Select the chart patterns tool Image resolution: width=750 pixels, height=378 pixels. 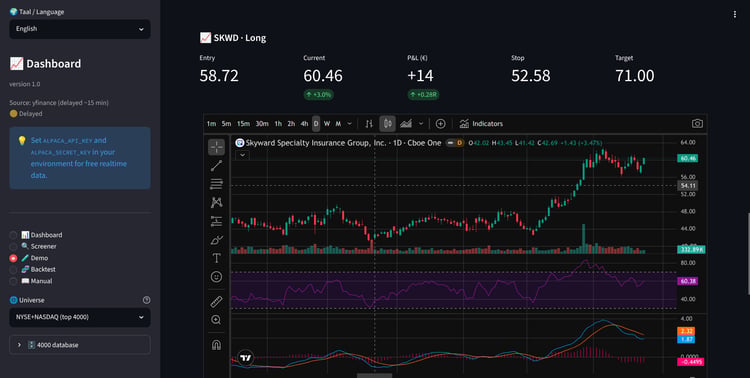coord(216,202)
